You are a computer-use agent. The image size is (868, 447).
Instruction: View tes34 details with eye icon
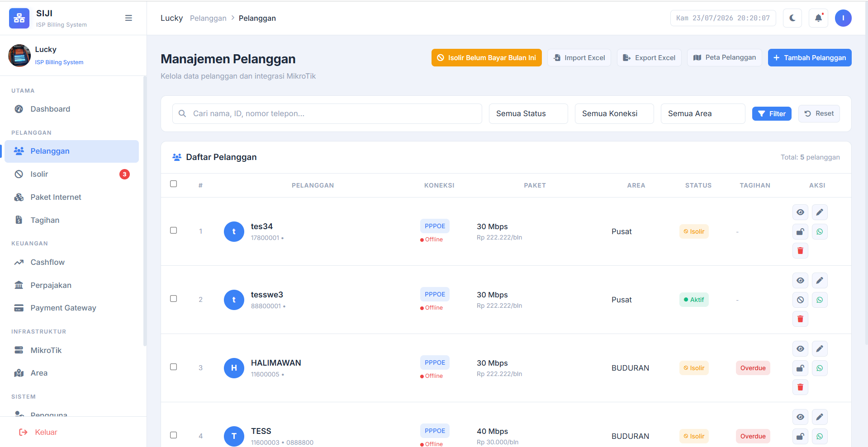click(800, 212)
